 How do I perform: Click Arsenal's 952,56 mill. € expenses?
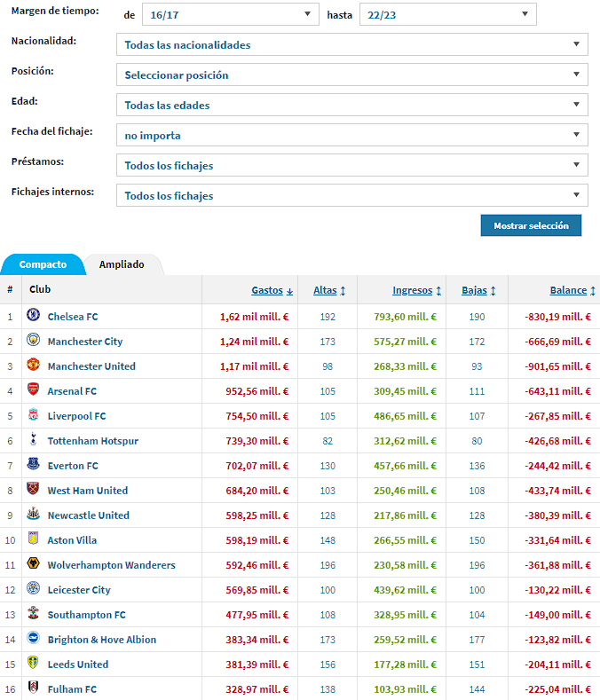click(257, 391)
